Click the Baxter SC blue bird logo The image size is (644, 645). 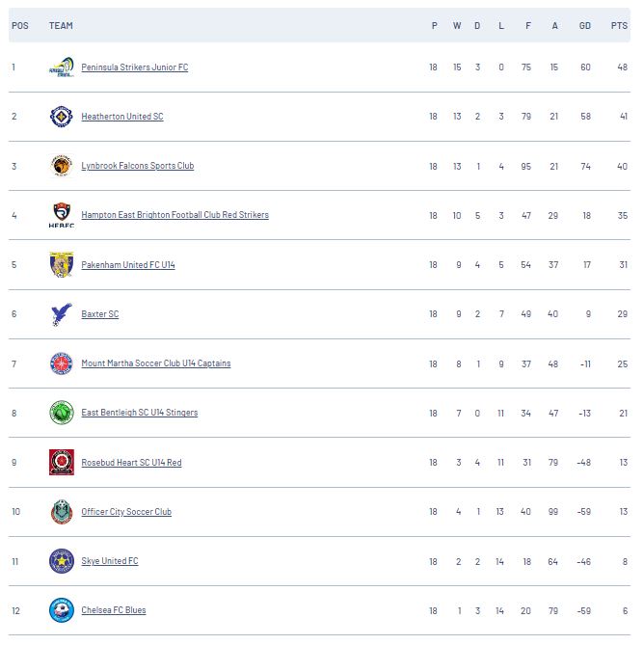coord(62,314)
